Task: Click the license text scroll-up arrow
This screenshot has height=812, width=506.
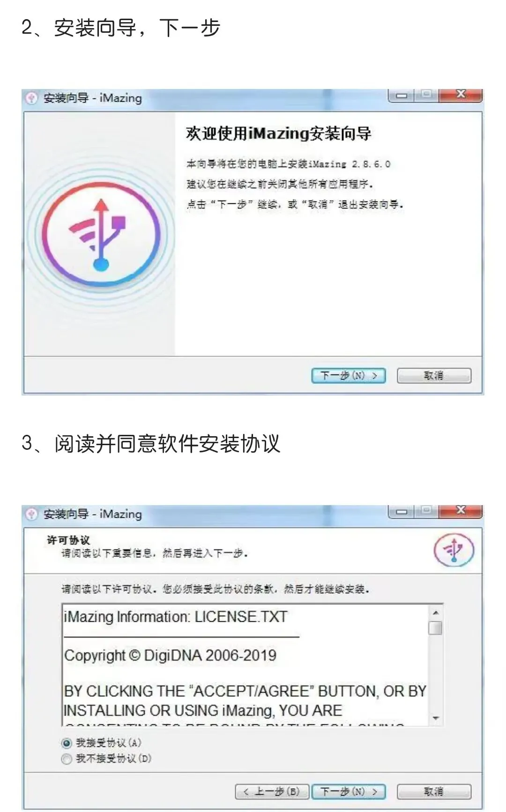Action: pos(436,613)
